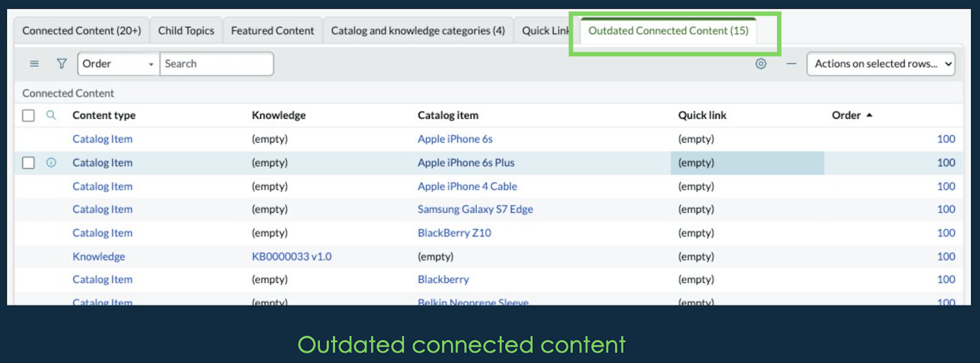980x363 pixels.
Task: Click Catalog item (empty) cell in KB0000033 row
Action: 436,257
